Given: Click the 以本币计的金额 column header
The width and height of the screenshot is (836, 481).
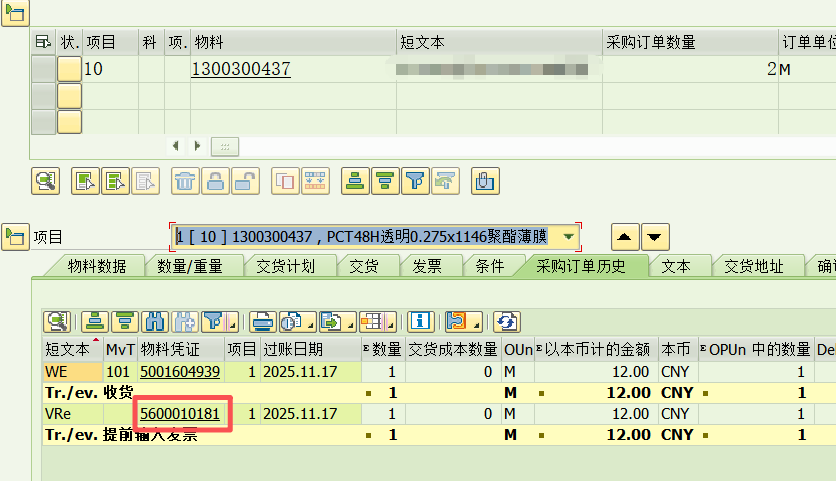Looking at the screenshot, I should tap(597, 350).
